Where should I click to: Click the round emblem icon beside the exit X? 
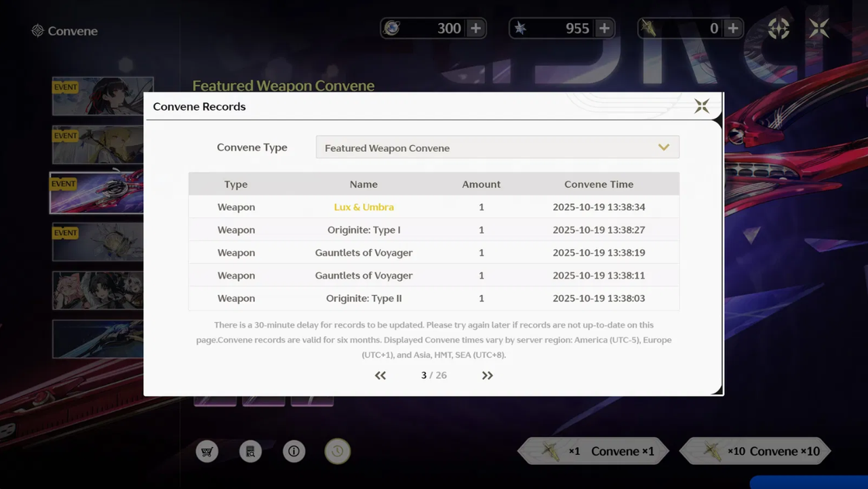(x=778, y=28)
